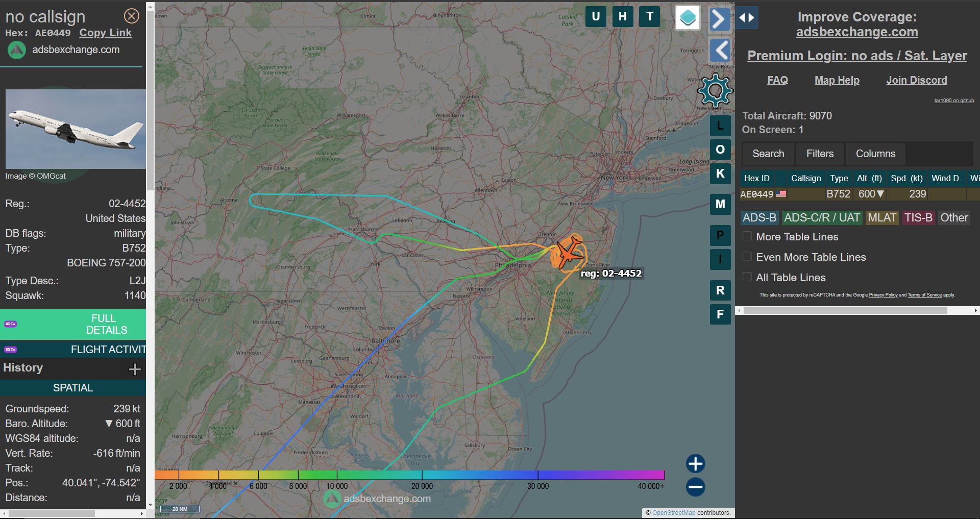Click the U map button
The width and height of the screenshot is (980, 519).
click(x=596, y=16)
